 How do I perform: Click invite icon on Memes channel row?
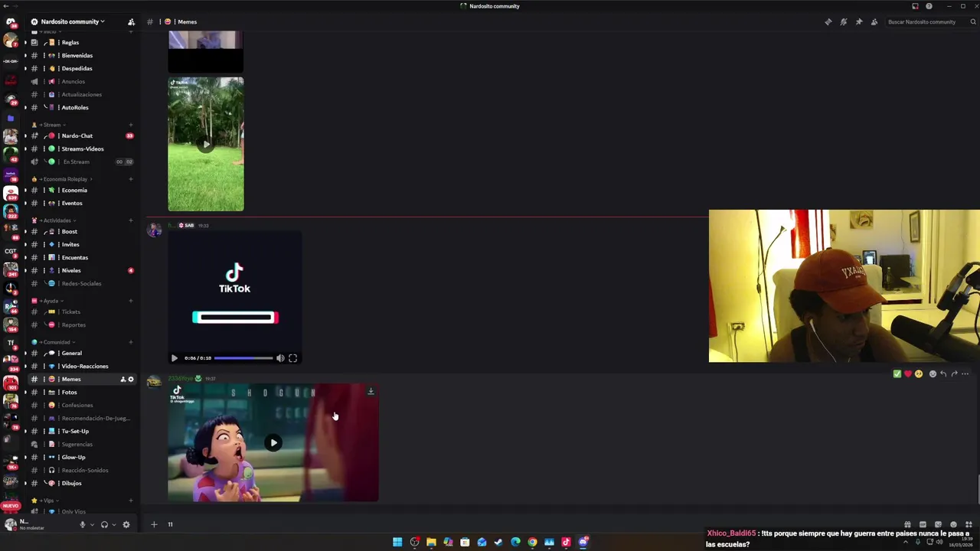coord(122,379)
